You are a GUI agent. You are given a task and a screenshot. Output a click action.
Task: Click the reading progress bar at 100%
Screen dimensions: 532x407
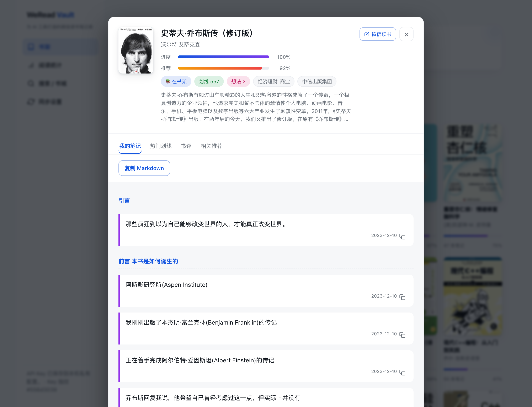224,57
